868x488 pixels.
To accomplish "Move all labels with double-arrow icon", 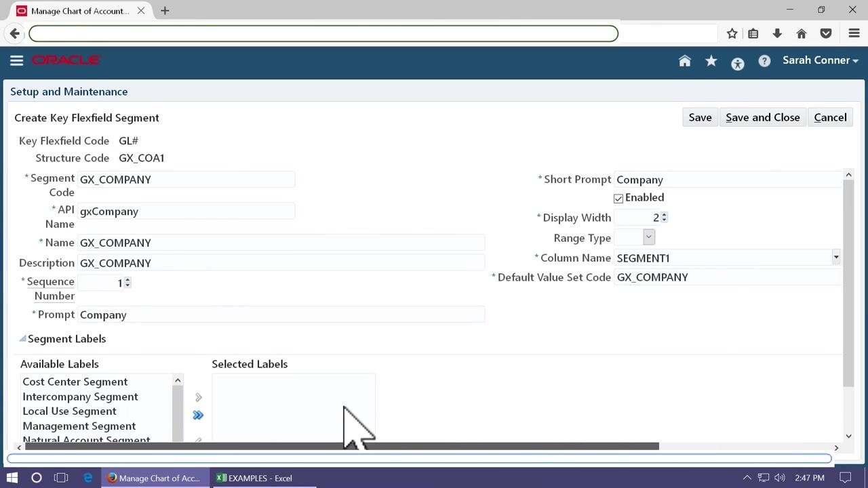I will click(x=198, y=415).
